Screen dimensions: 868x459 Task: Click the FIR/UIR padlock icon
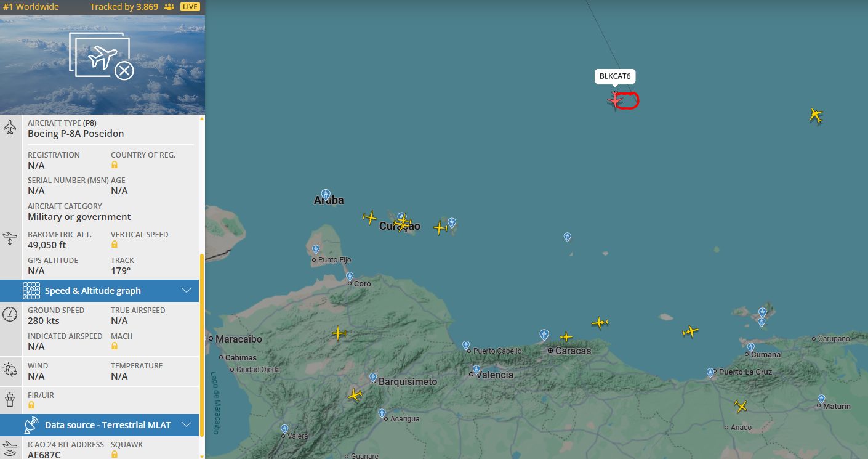point(31,405)
